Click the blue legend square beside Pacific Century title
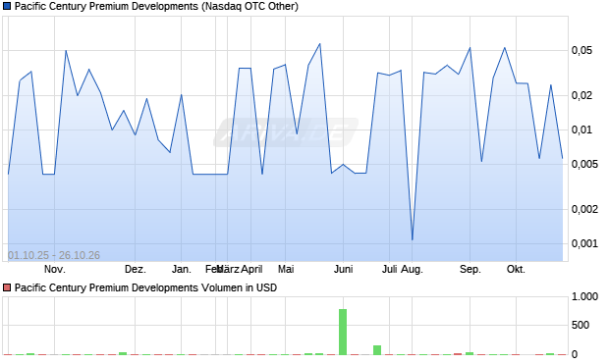This screenshot has width=609, height=364. point(7,7)
